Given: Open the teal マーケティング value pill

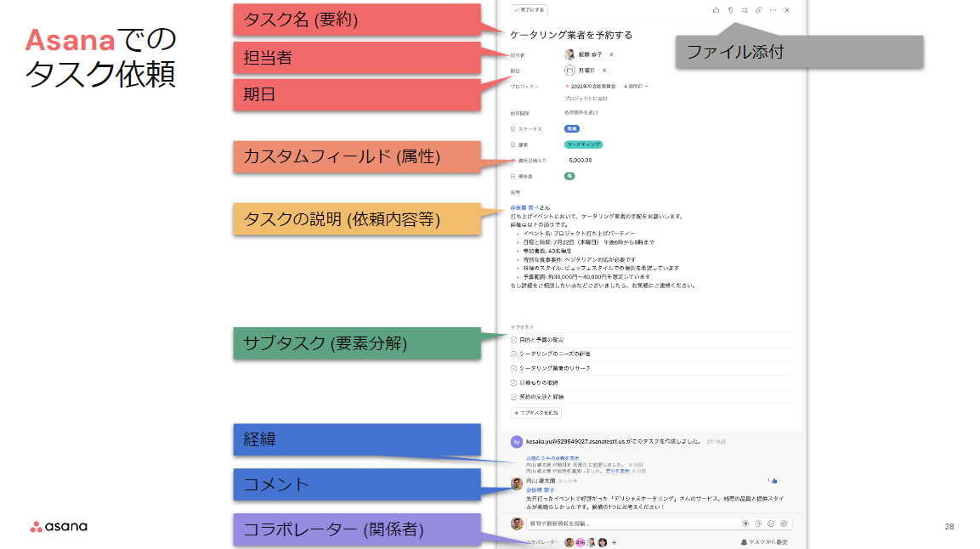Looking at the screenshot, I should tap(584, 144).
